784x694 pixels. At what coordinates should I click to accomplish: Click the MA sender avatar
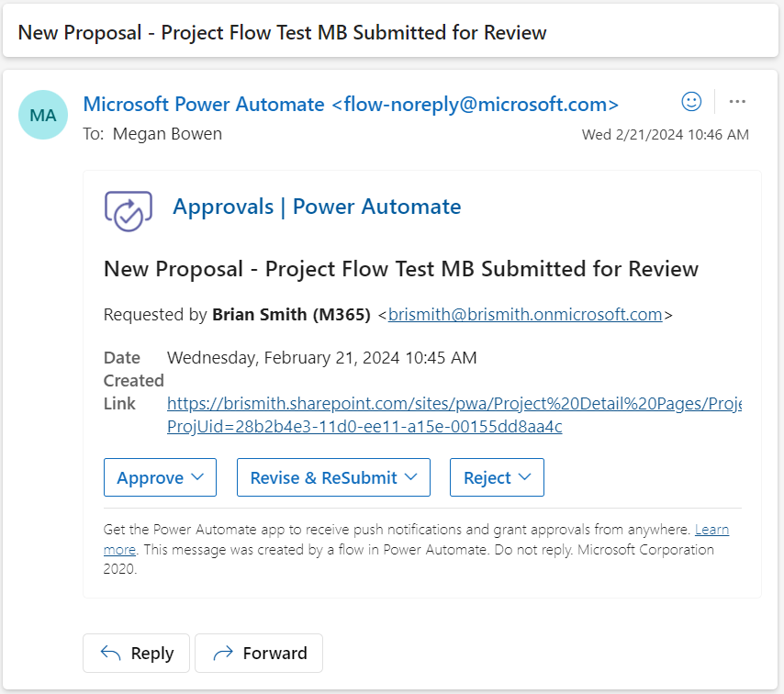coord(43,115)
